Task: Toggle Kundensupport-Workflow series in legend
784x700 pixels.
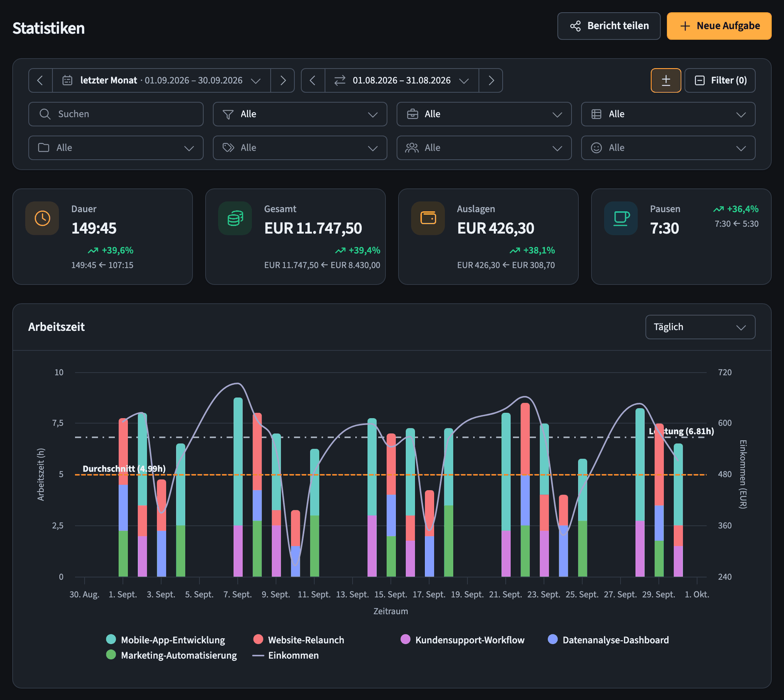Action: (463, 640)
